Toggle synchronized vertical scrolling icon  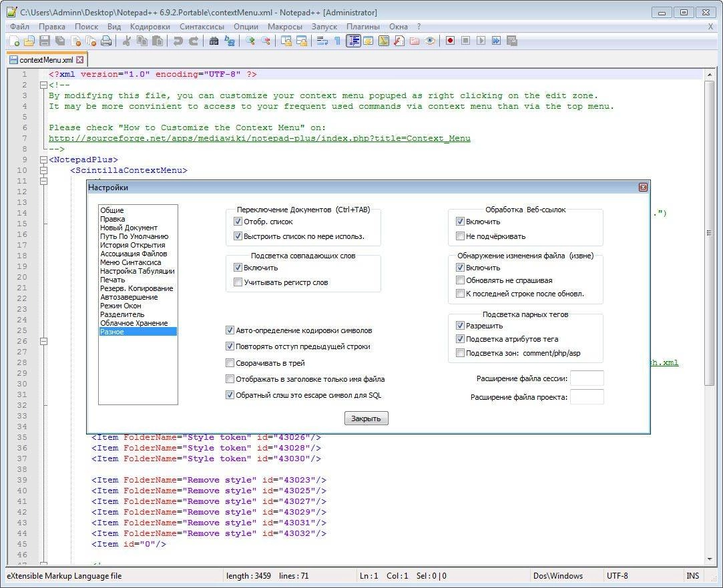coord(286,41)
